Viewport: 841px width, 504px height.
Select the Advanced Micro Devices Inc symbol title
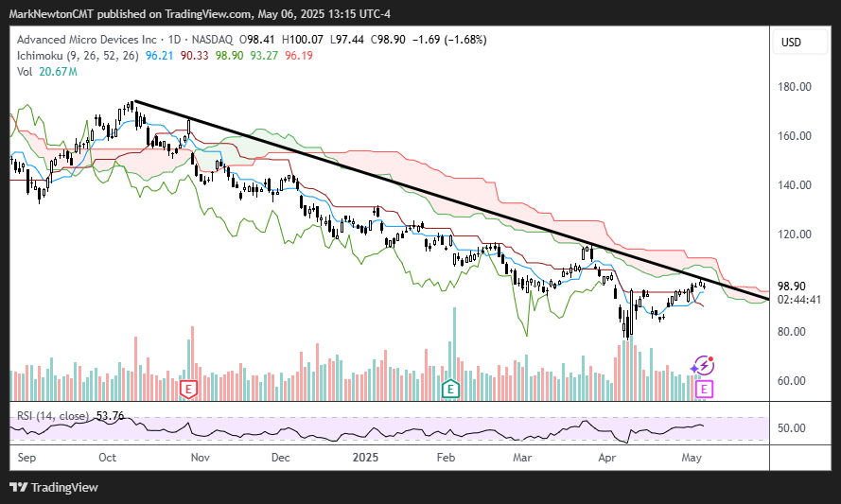87,40
